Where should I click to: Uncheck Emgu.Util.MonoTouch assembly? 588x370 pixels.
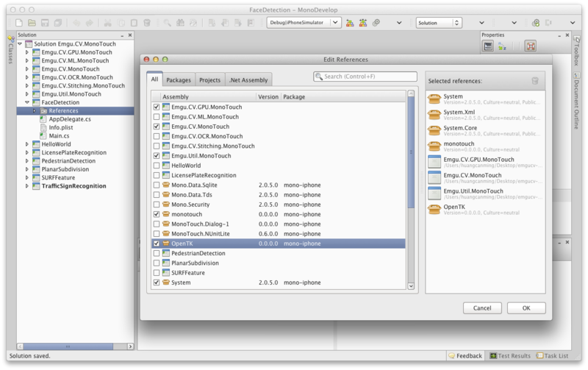pos(157,156)
